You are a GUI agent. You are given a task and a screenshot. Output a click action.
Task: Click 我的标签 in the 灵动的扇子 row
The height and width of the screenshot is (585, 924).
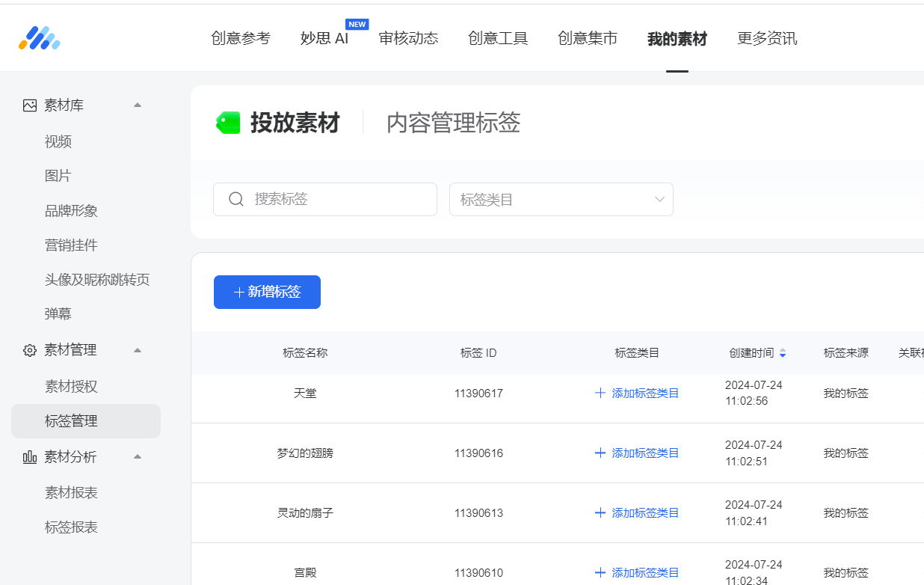(846, 513)
